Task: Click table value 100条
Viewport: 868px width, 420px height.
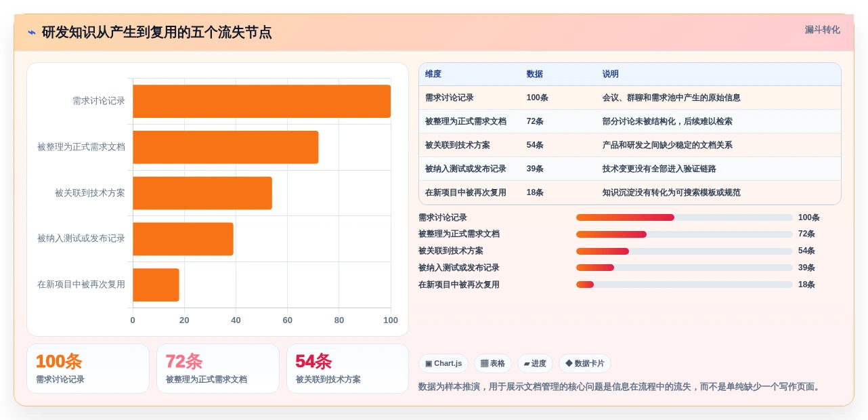Action: coord(538,98)
